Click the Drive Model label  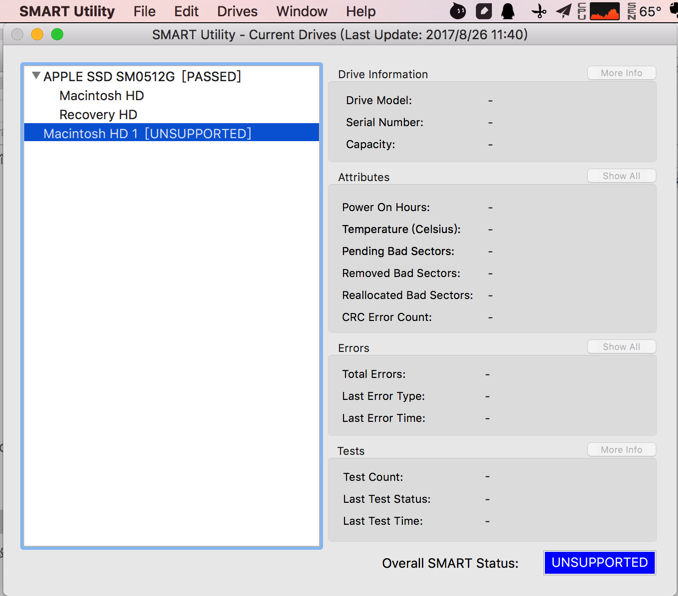pyautogui.click(x=379, y=100)
